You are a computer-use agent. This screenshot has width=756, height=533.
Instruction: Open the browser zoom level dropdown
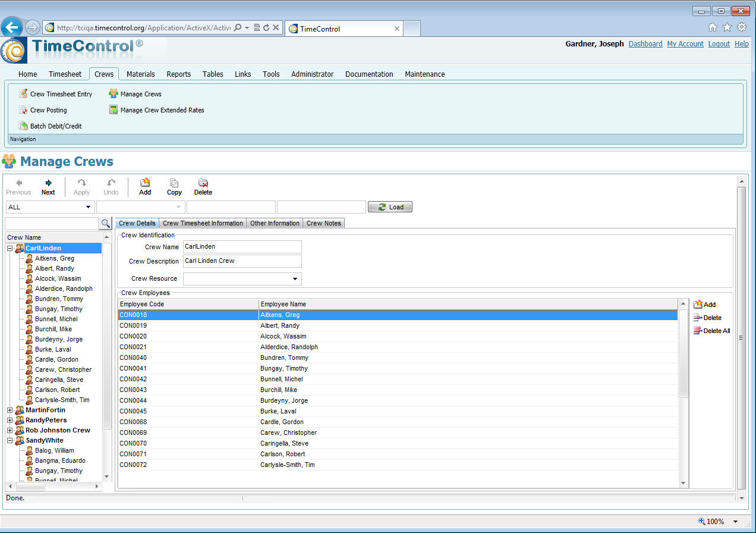click(x=736, y=522)
